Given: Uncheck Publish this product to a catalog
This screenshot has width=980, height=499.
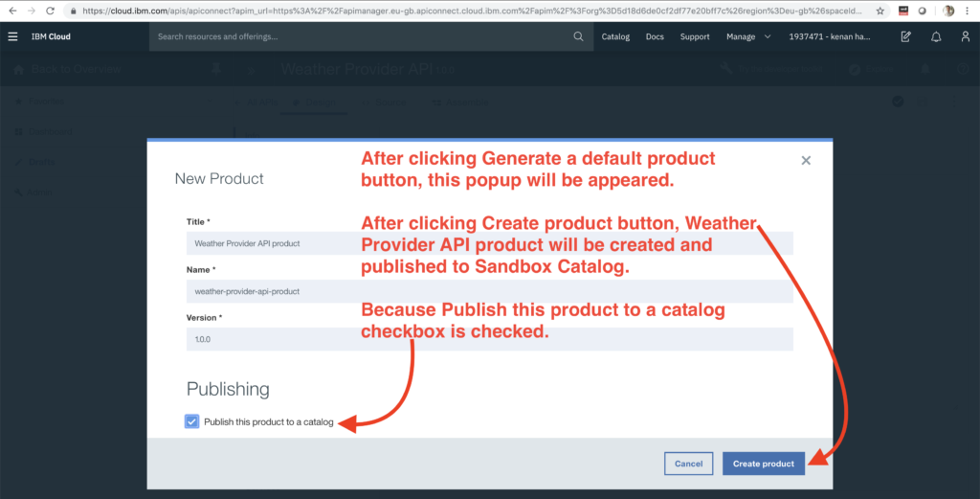Looking at the screenshot, I should click(191, 421).
